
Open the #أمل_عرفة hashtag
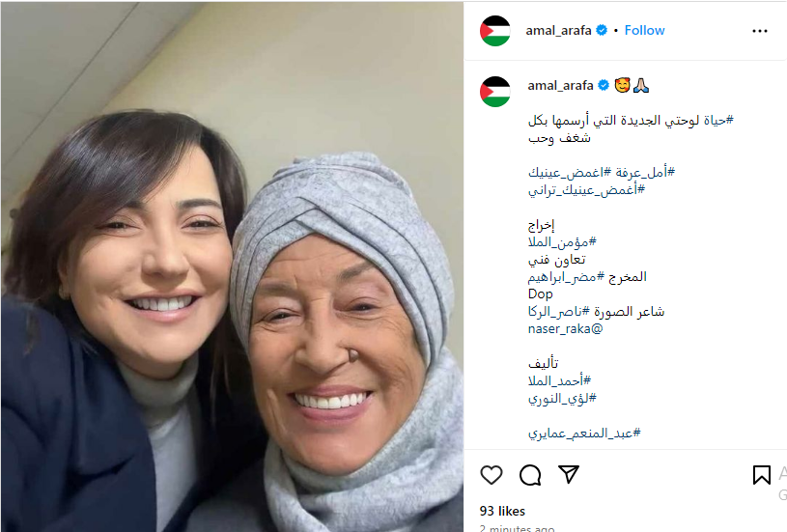click(645, 172)
